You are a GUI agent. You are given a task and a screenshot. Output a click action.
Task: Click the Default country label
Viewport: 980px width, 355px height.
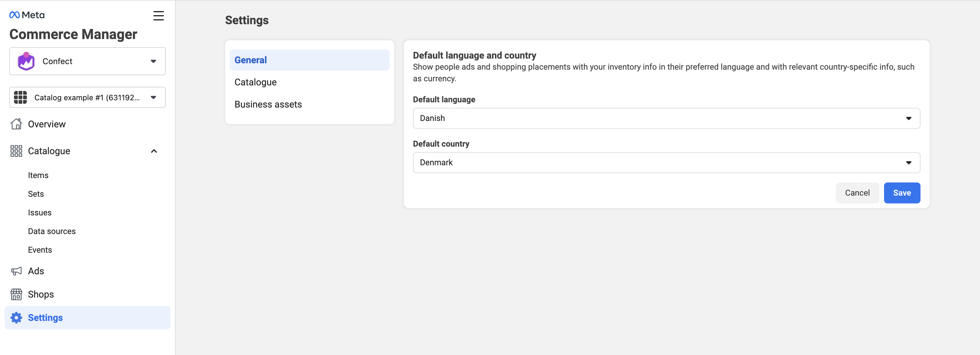(x=441, y=144)
